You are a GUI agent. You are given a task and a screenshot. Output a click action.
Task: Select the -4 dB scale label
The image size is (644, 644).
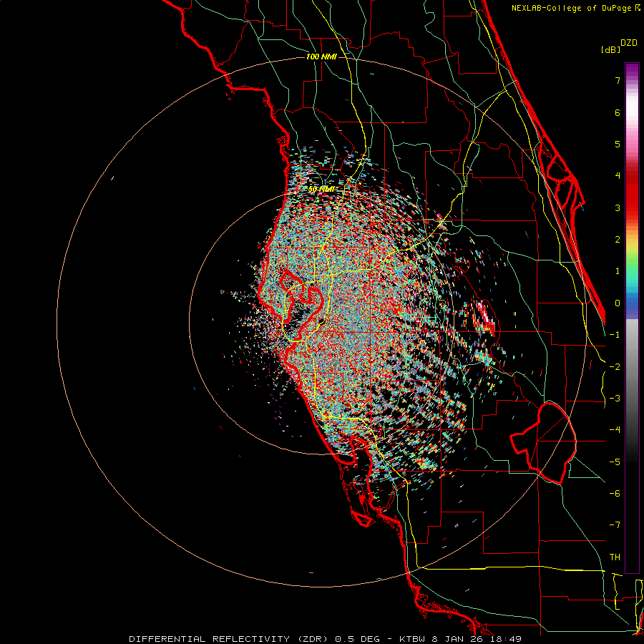(x=615, y=429)
